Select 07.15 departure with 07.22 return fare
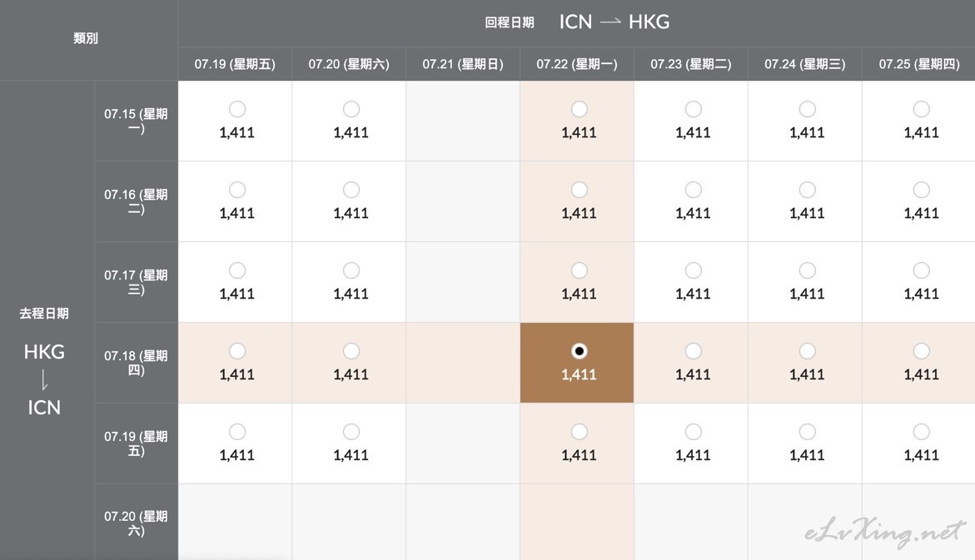 [x=579, y=109]
